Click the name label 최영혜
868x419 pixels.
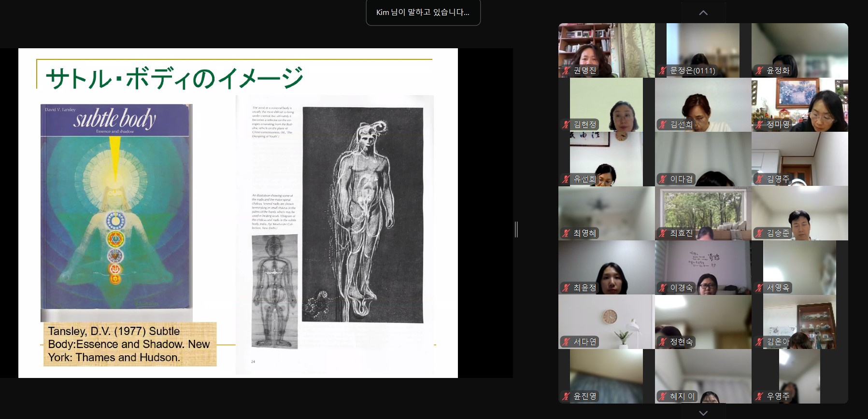click(585, 233)
